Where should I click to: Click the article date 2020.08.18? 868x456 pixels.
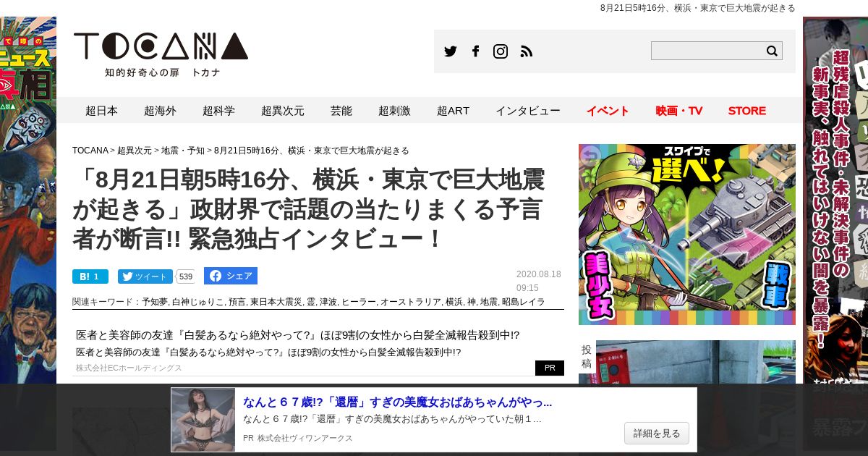click(539, 274)
